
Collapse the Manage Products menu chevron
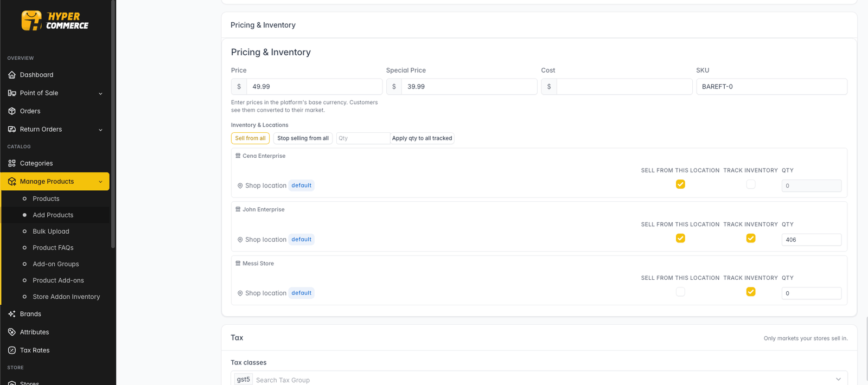coord(100,182)
